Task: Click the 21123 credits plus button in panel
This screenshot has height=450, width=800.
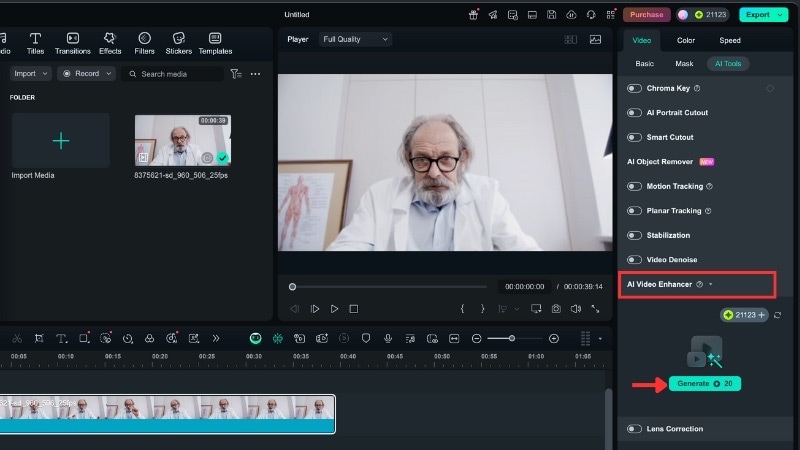Action: pyautogui.click(x=744, y=315)
